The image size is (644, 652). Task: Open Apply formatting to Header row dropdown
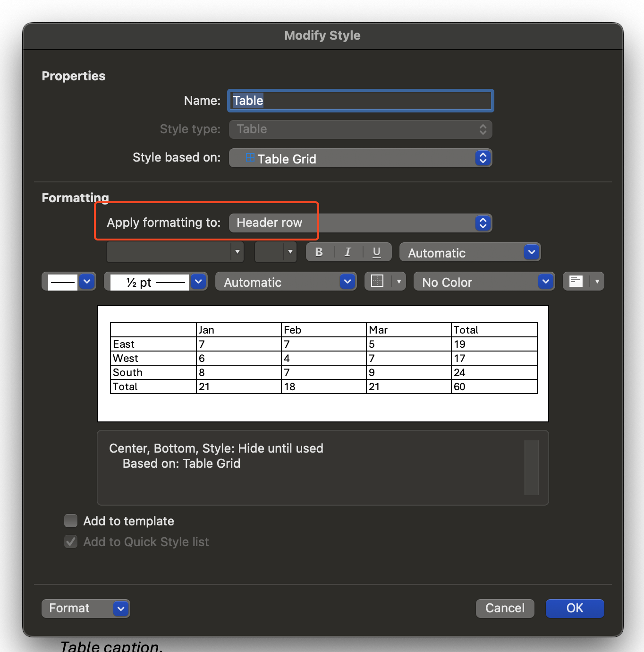[360, 223]
